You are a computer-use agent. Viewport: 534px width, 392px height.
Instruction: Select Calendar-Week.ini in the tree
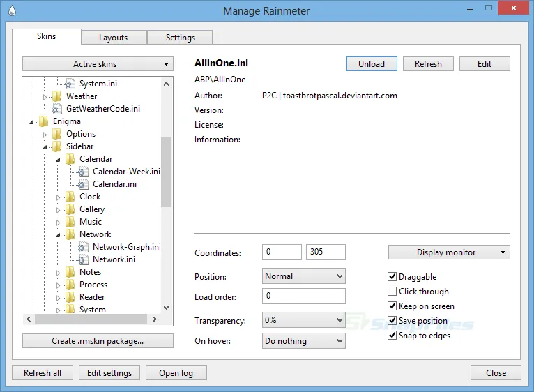tap(126, 172)
